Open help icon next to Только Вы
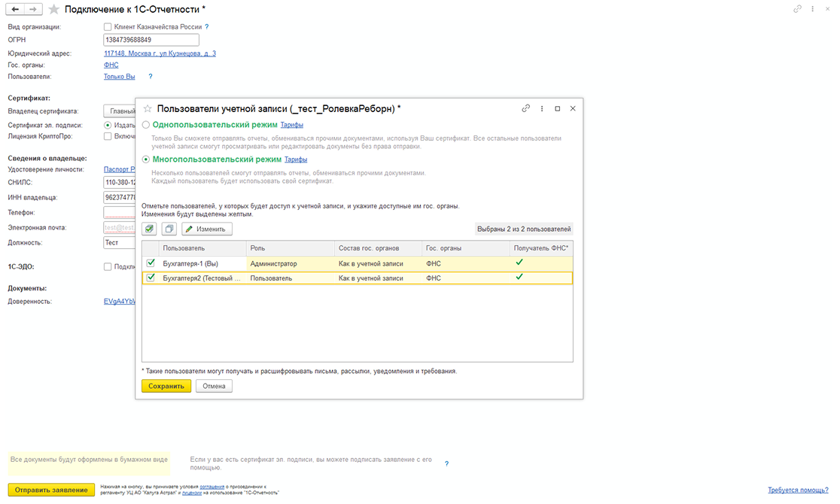840x504 pixels. point(151,77)
